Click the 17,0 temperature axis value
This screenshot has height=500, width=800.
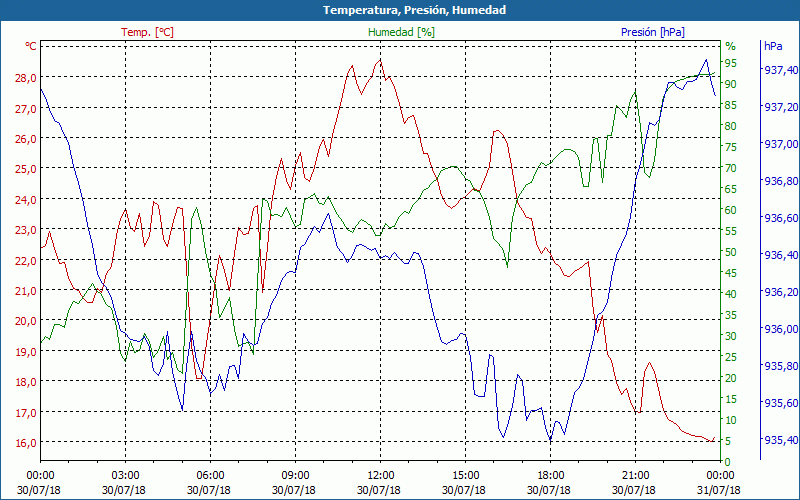point(27,412)
